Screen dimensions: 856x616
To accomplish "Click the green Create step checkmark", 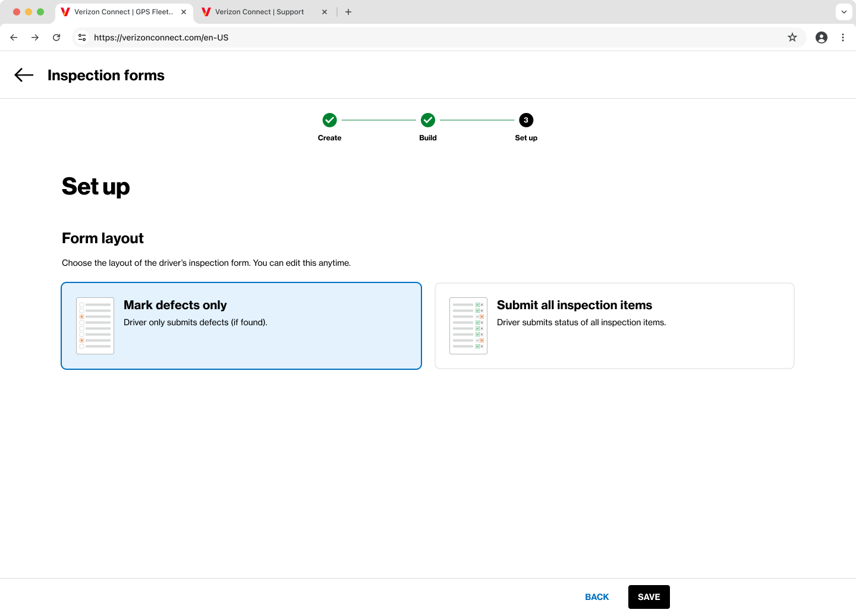I will pyautogui.click(x=329, y=120).
